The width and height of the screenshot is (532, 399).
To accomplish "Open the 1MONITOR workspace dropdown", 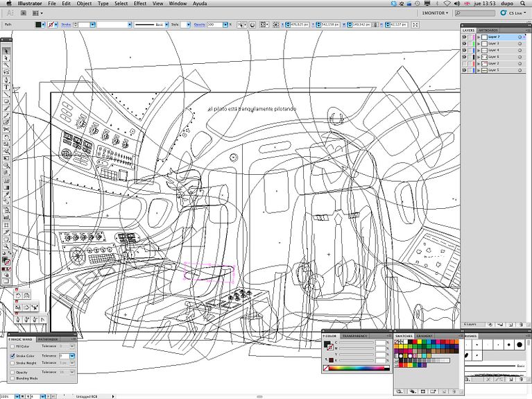I will [x=435, y=12].
